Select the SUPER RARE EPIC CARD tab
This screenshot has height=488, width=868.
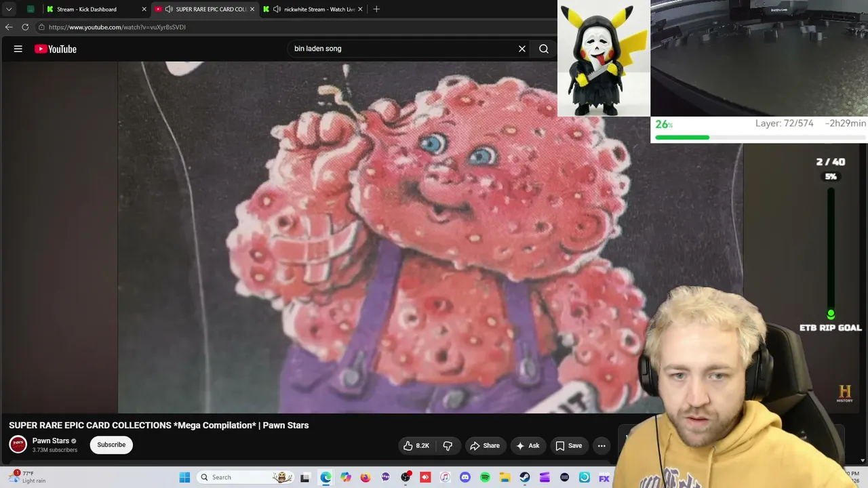[x=203, y=9]
